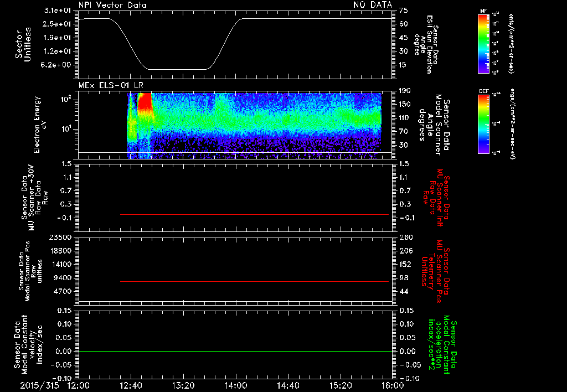Click the MEx ELS-01 LR spectrogram title
Screen dimensions: 567x392
[111, 85]
